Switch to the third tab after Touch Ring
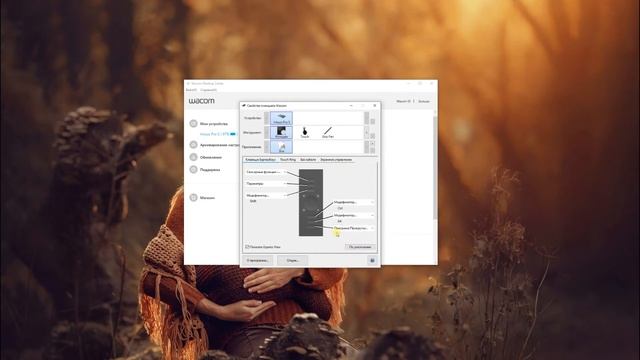 point(308,160)
